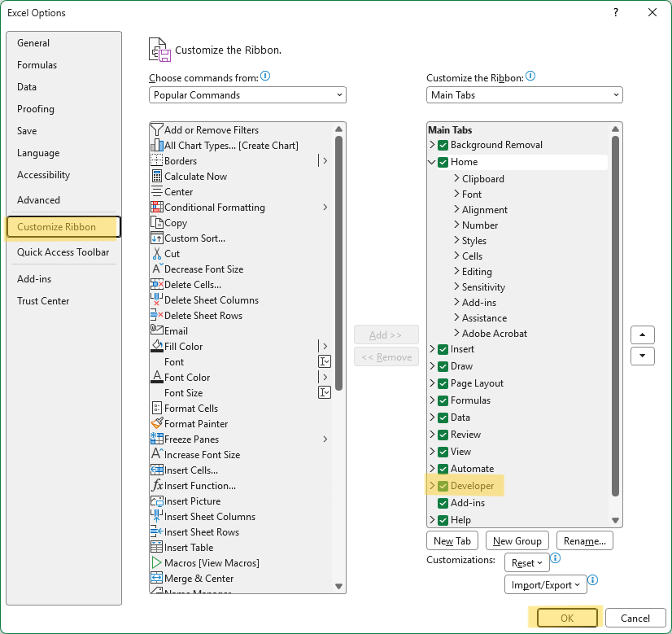
Task: Click the Email envelope icon
Action: (x=157, y=331)
